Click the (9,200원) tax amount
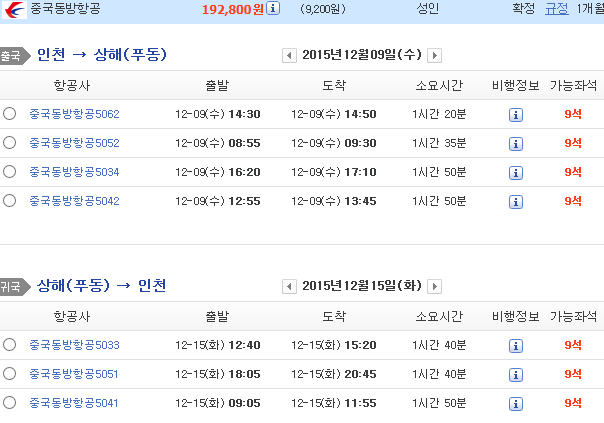 (x=323, y=9)
